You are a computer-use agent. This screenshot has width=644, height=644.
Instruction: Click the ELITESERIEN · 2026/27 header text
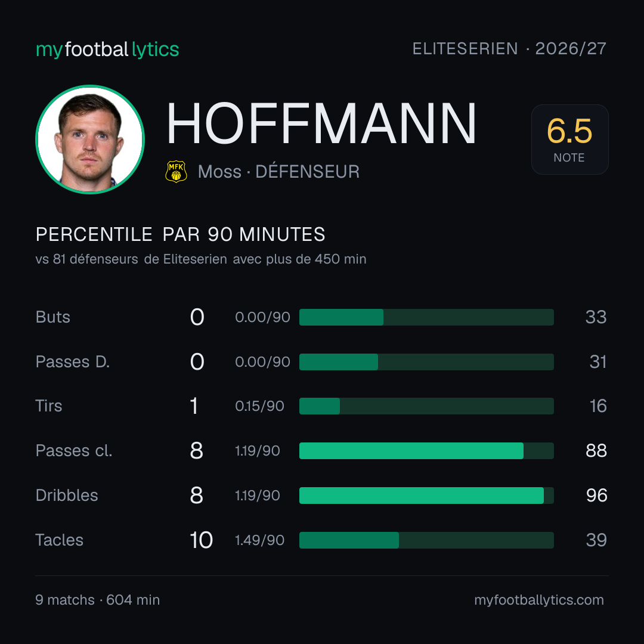(x=509, y=48)
